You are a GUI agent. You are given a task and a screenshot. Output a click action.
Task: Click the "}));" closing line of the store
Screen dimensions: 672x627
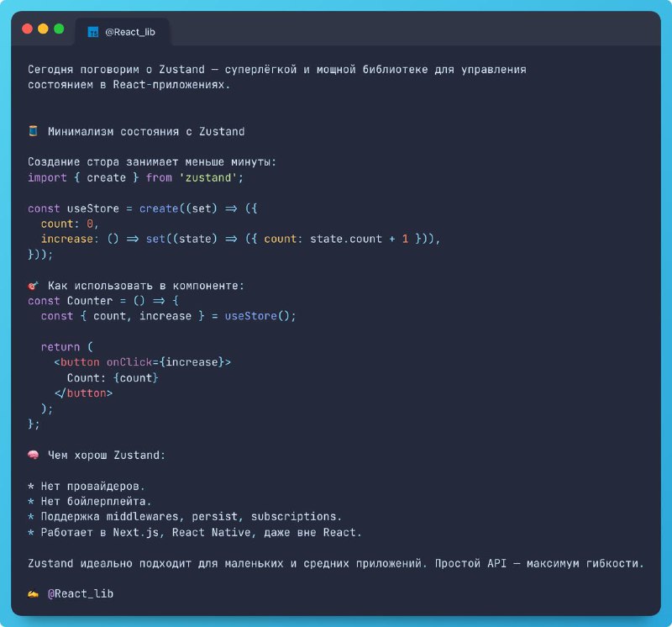point(40,255)
